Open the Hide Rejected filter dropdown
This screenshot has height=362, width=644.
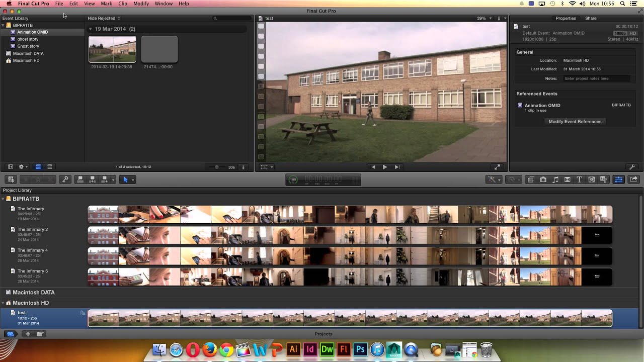point(104,19)
